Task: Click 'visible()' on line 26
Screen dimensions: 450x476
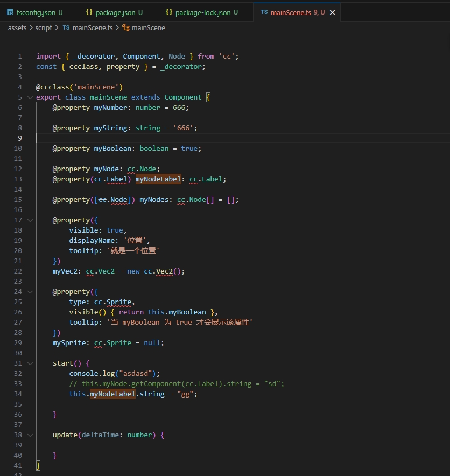Action: point(88,312)
